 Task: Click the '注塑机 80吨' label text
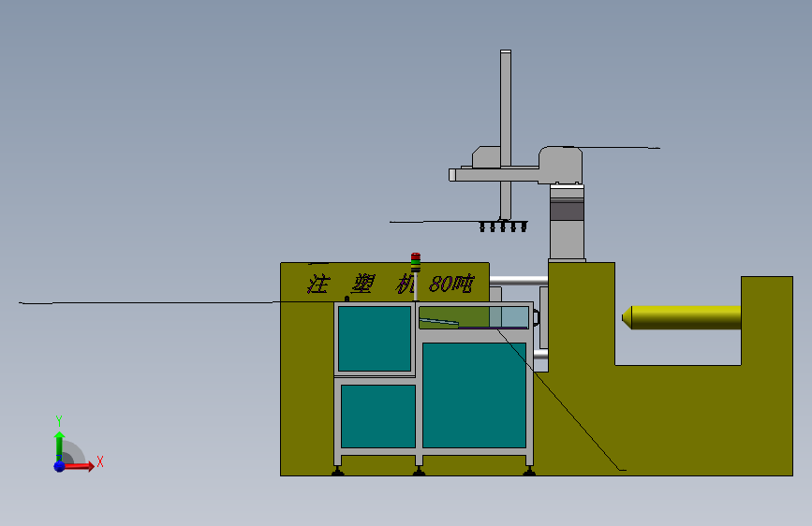[391, 284]
